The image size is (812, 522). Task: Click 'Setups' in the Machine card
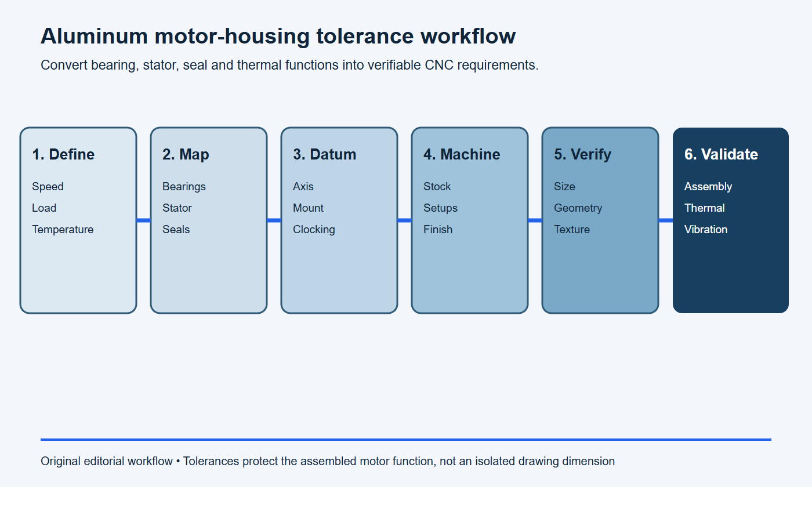[x=440, y=208]
